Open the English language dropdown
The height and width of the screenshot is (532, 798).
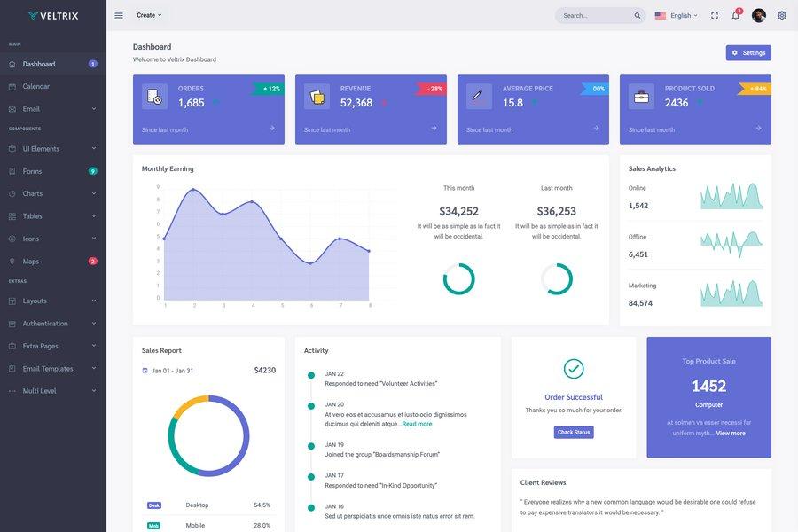[x=676, y=15]
